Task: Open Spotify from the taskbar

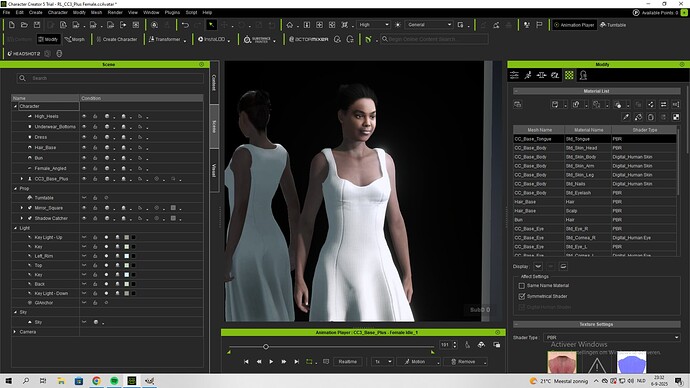Action: pos(114,381)
